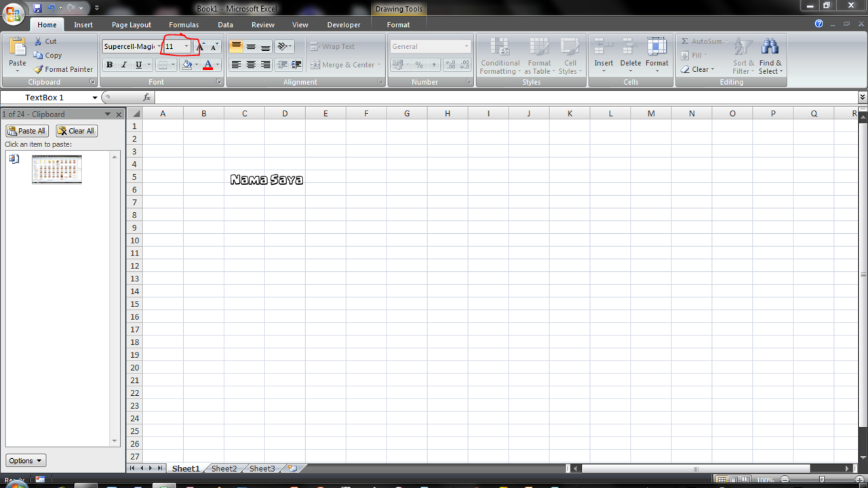Screen dimensions: 868x488
Task: Open the Font Color dropdown arrow
Action: (218, 65)
